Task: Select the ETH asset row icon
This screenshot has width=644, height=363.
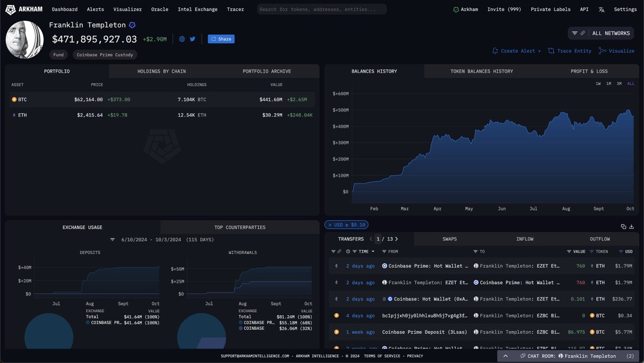Action: click(x=14, y=115)
